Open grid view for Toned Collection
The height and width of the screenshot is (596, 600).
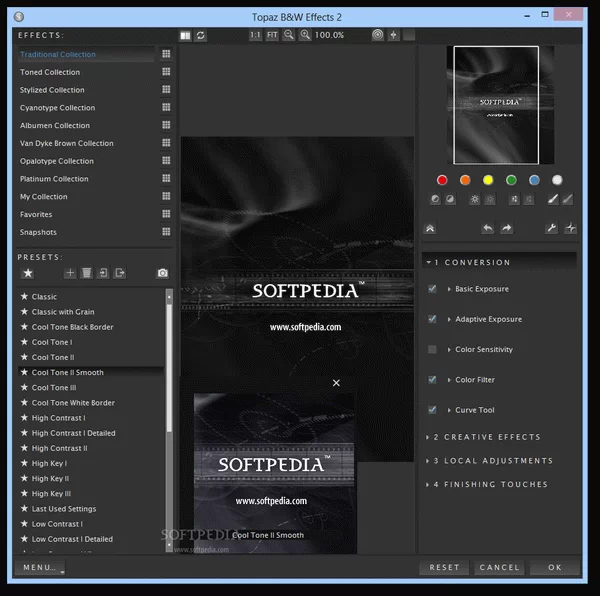[x=166, y=72]
